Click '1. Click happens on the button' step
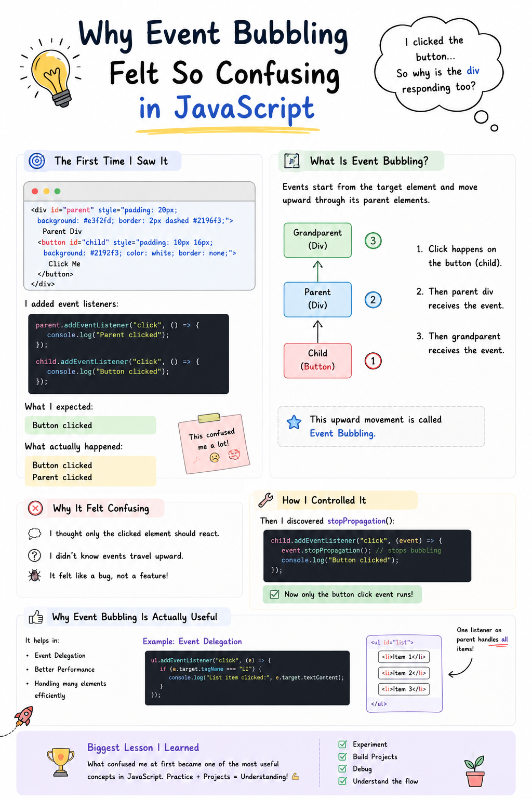The image size is (532, 798). [x=459, y=256]
